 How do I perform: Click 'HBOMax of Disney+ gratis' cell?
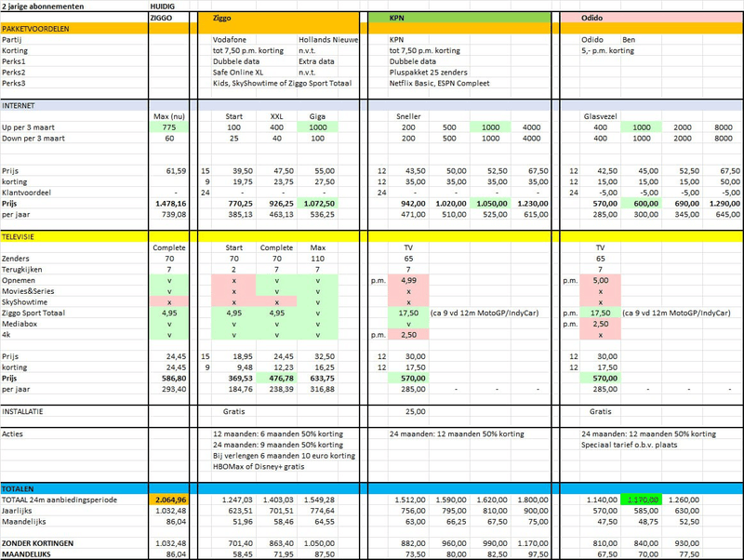[x=259, y=466]
